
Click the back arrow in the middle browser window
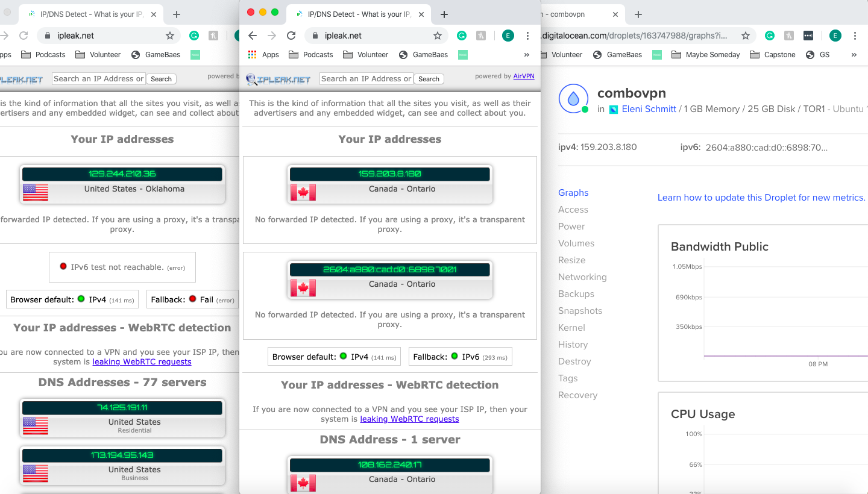pyautogui.click(x=253, y=36)
